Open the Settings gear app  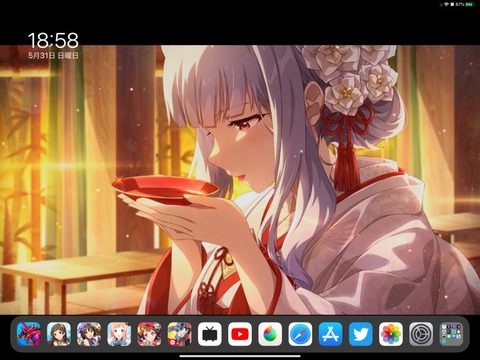(421, 334)
